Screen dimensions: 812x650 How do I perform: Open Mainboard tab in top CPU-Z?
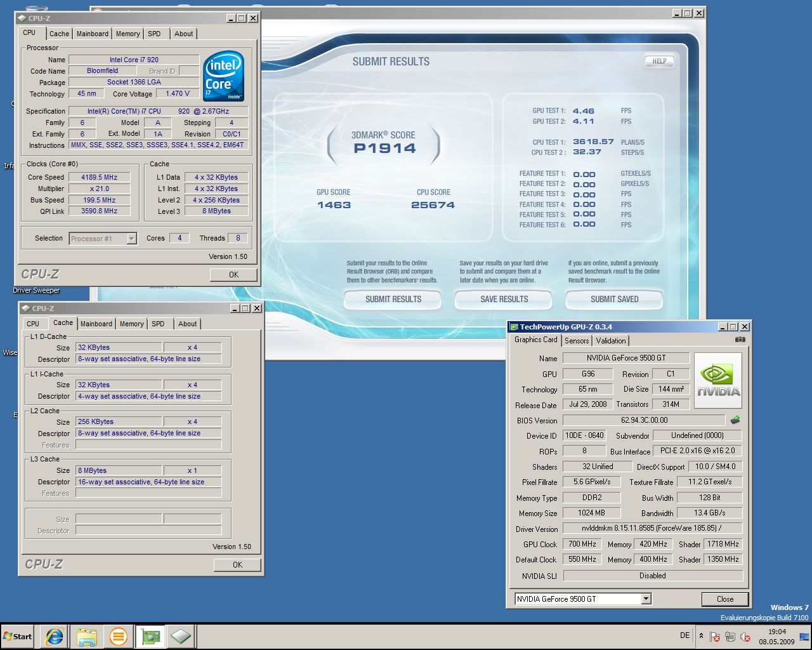[x=93, y=34]
